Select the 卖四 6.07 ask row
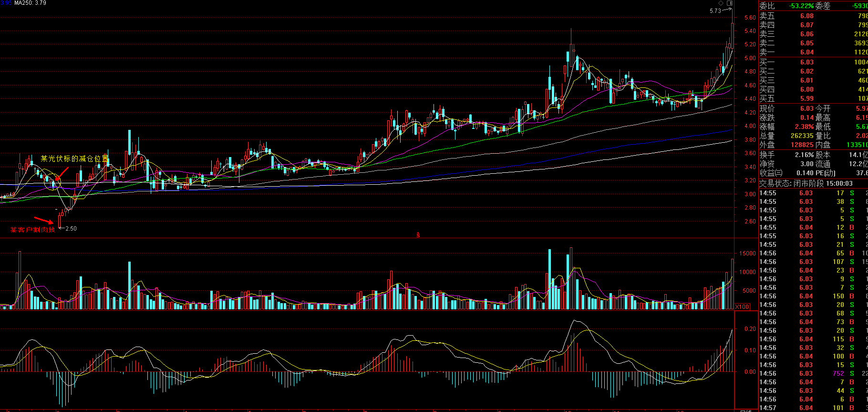The height and width of the screenshot is (412, 868). pyautogui.click(x=814, y=25)
